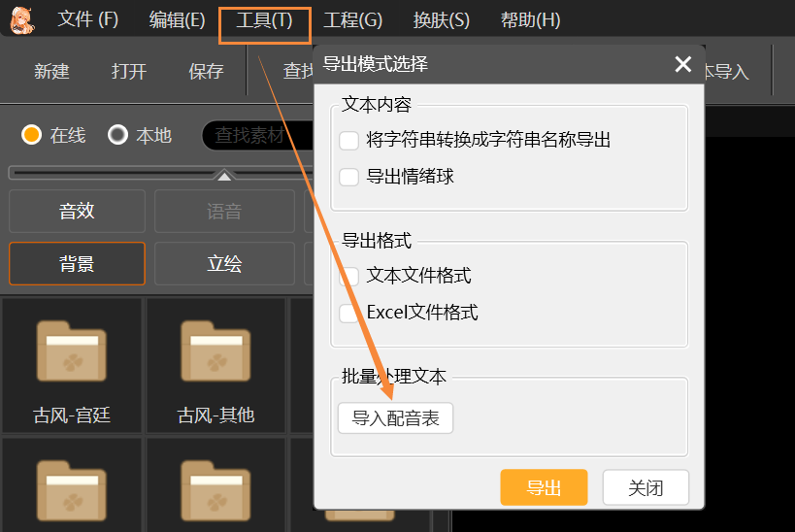The image size is (795, 532).
Task: Open the 工具(T) menu
Action: click(264, 20)
